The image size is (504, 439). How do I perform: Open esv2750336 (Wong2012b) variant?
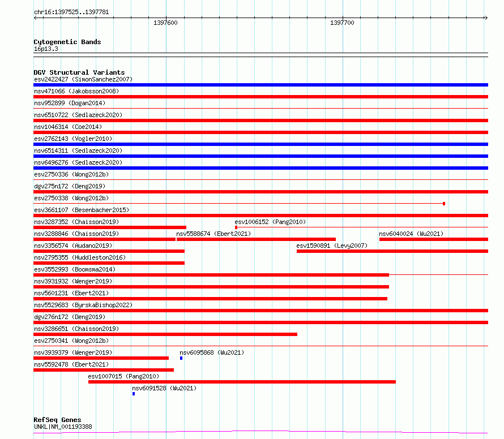click(71, 174)
